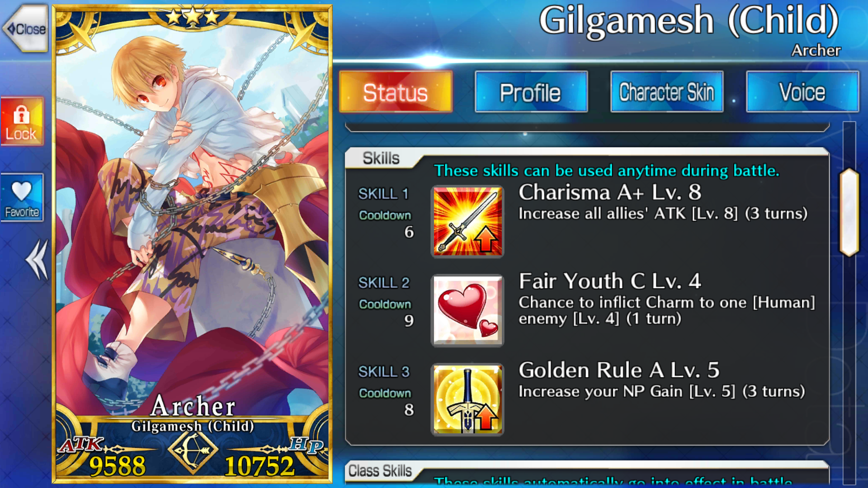The image size is (868, 488).
Task: Expand the Class Skills section header
Action: point(380,471)
